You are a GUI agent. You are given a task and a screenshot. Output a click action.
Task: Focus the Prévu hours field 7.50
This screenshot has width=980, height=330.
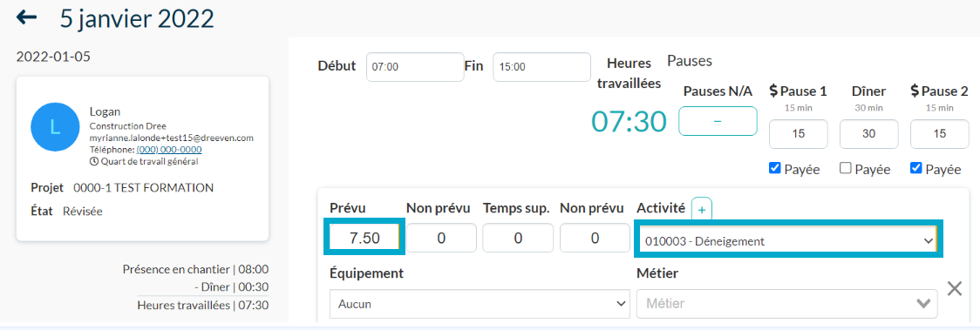[x=365, y=239]
